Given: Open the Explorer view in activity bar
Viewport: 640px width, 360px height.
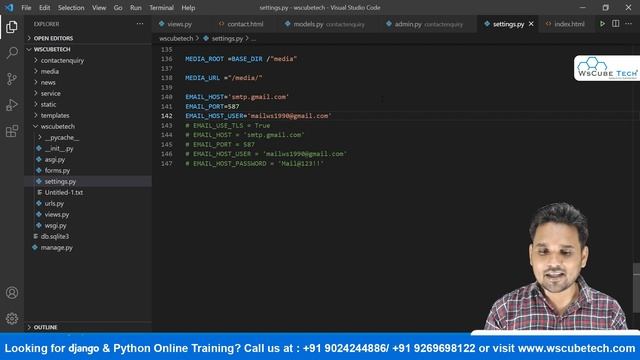Looking at the screenshot, I should pyautogui.click(x=12, y=27).
